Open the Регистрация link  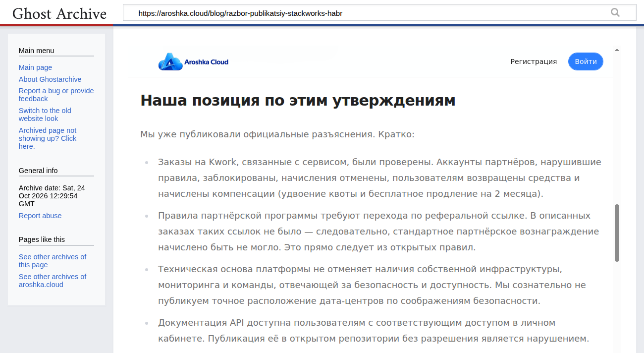(x=534, y=61)
